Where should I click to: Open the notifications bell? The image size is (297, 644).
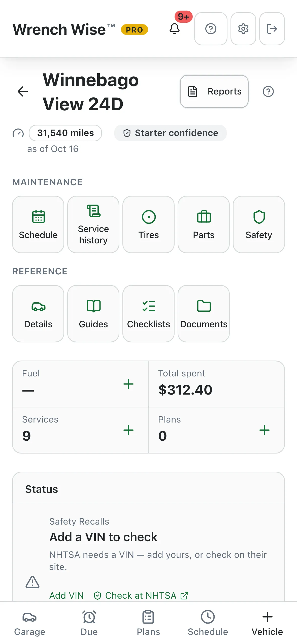pos(175,29)
